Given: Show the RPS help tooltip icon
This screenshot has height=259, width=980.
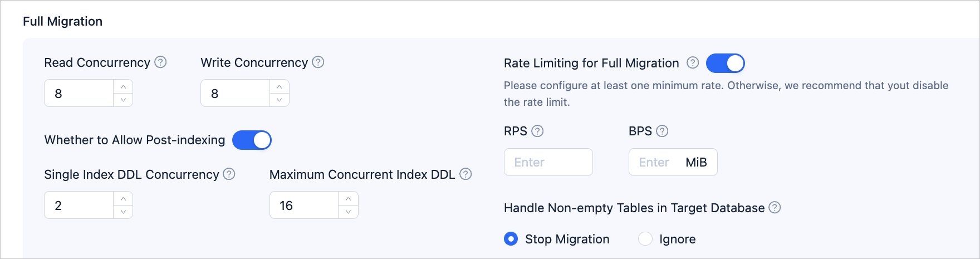Looking at the screenshot, I should pos(537,131).
